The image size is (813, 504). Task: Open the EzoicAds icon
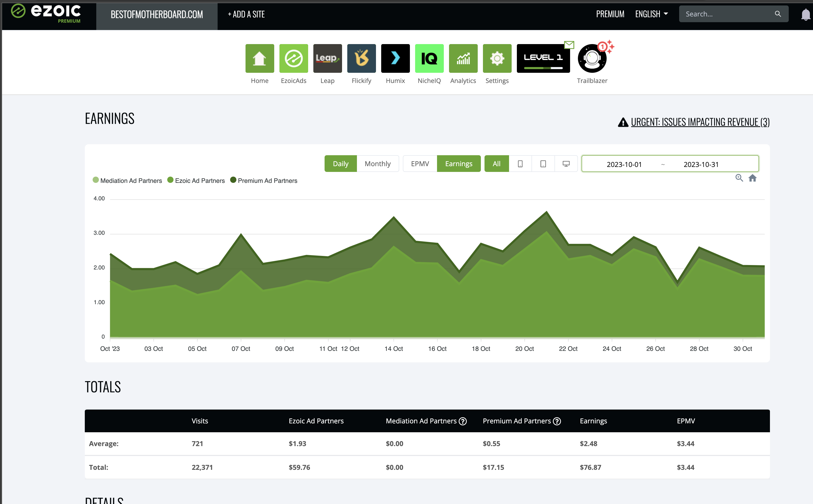(x=294, y=58)
